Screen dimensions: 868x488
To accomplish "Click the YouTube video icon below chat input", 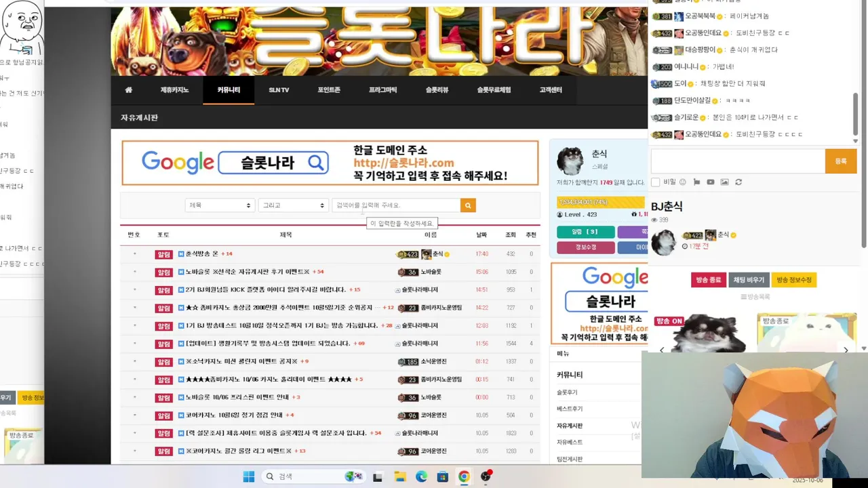I will pyautogui.click(x=711, y=182).
